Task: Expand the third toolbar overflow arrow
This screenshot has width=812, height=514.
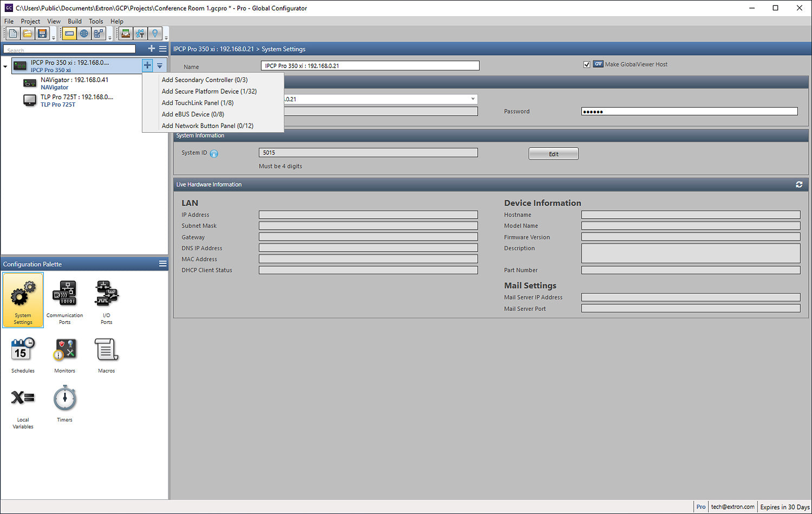Action: point(166,37)
